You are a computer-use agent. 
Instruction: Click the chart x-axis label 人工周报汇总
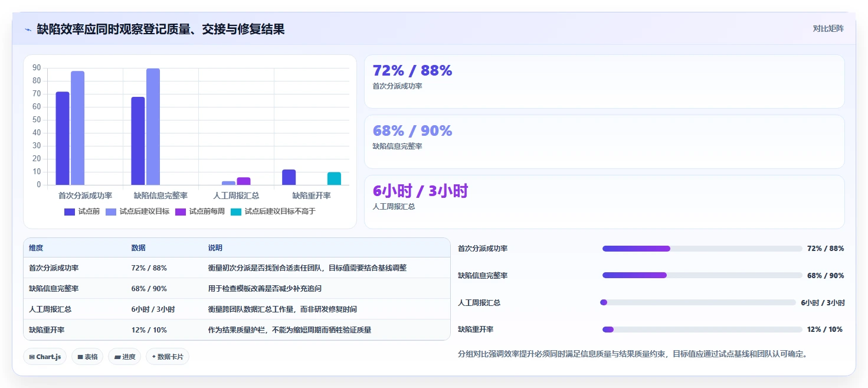click(236, 195)
